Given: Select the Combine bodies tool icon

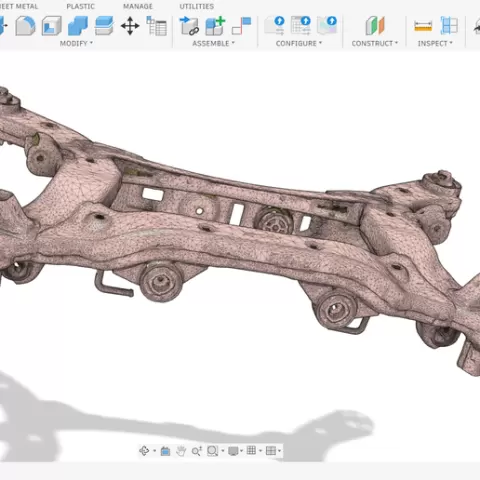Looking at the screenshot, I should pos(78,26).
